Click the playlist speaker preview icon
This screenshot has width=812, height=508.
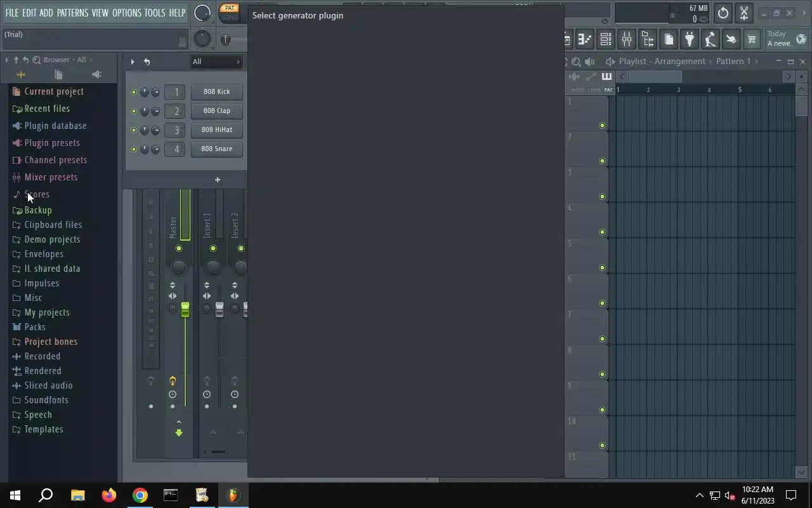point(590,62)
